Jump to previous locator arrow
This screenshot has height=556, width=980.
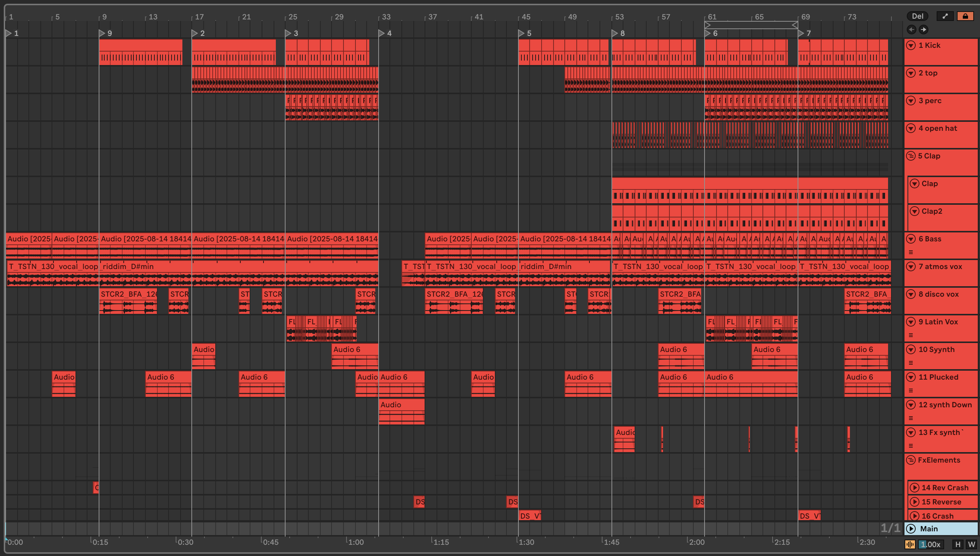point(912,30)
